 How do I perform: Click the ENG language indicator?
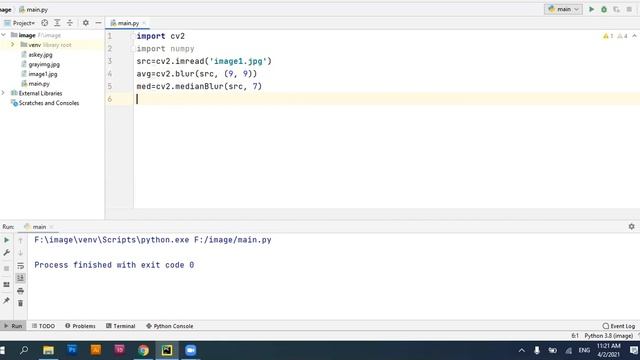(584, 350)
